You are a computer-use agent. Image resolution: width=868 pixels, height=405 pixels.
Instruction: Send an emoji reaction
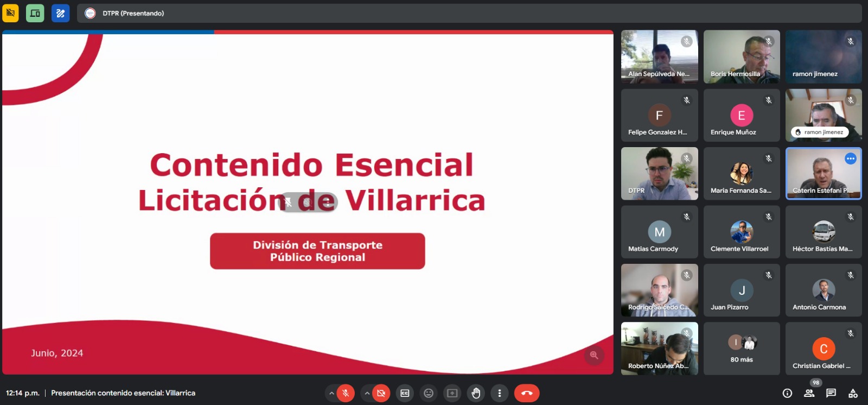[429, 393]
